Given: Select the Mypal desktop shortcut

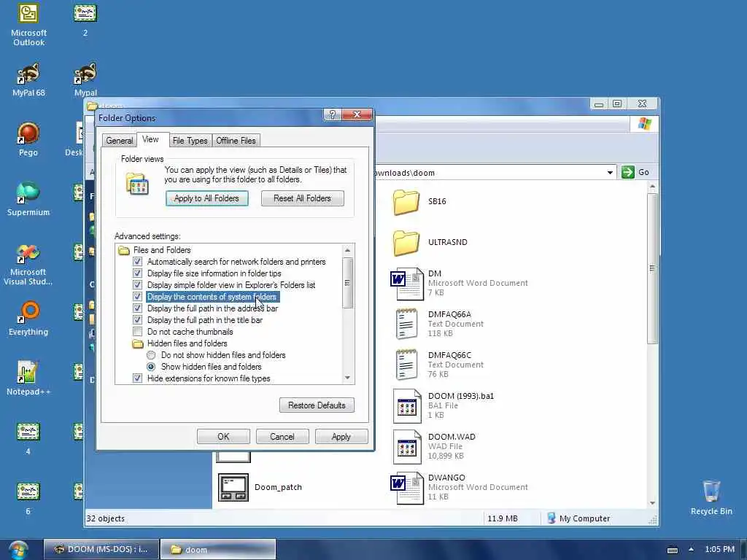Looking at the screenshot, I should click(85, 80).
